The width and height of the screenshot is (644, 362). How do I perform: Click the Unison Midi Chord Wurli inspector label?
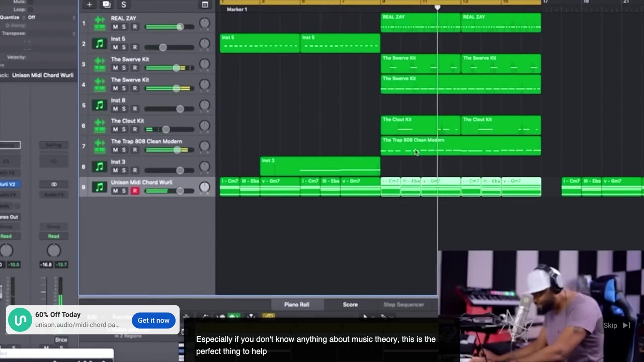coord(43,75)
